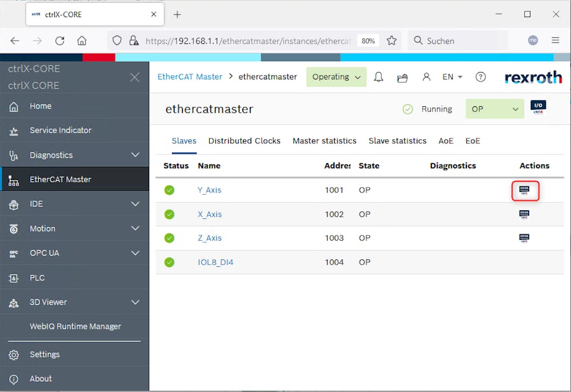The width and height of the screenshot is (571, 392).
Task: Open Settings in sidebar
Action: 74,354
